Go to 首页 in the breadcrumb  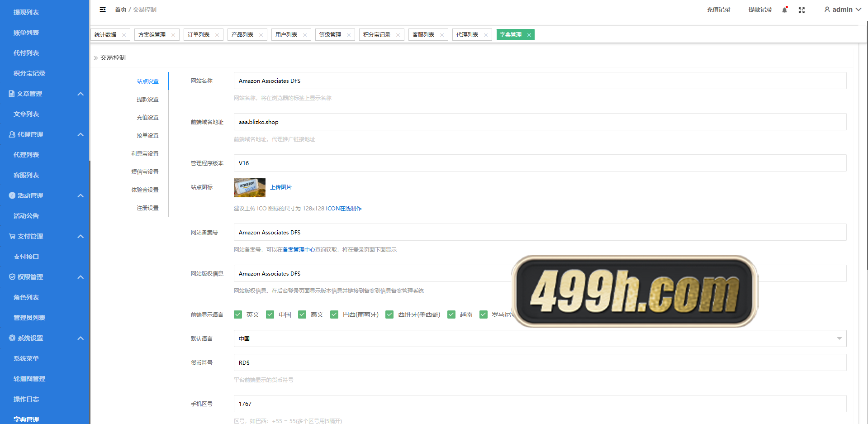121,10
